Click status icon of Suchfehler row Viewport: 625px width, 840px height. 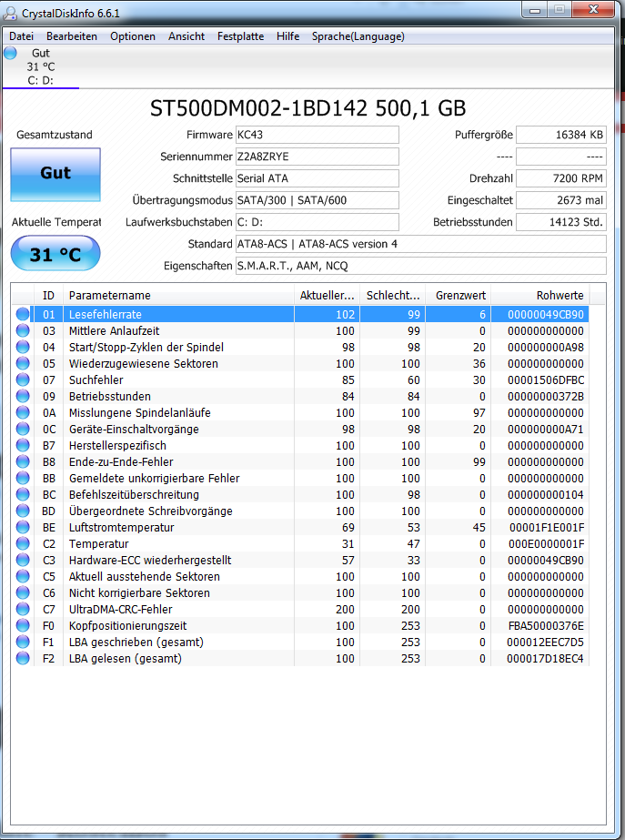[x=23, y=380]
